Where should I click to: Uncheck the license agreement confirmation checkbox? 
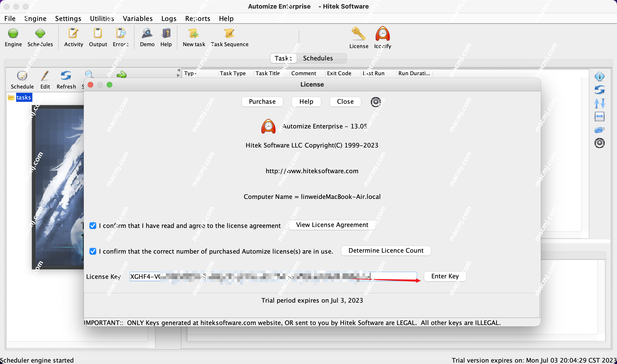pyautogui.click(x=93, y=226)
